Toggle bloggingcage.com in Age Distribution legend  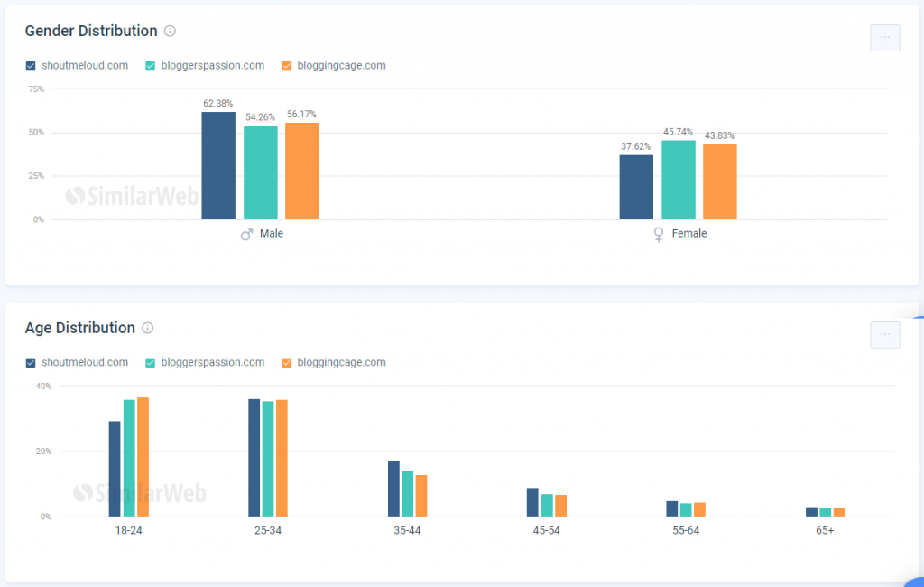[x=286, y=362]
